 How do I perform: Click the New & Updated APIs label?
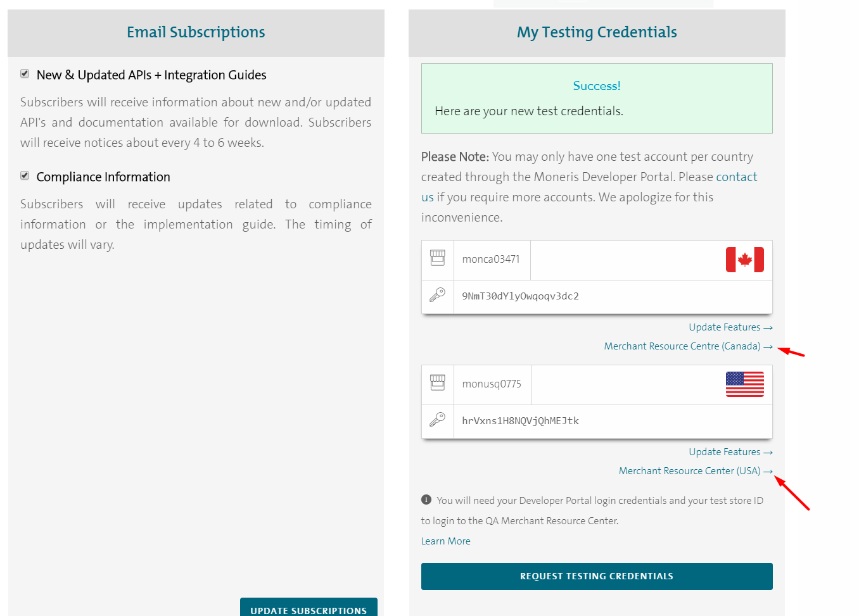click(151, 75)
